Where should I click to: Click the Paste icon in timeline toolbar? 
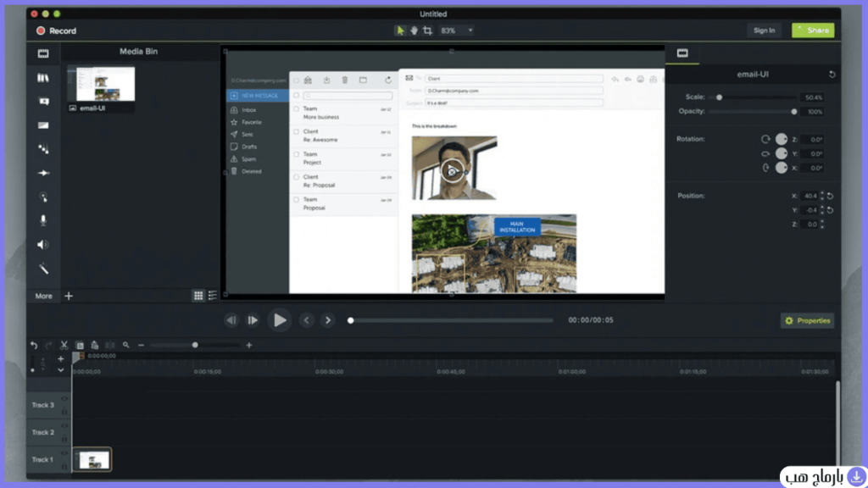(x=95, y=346)
